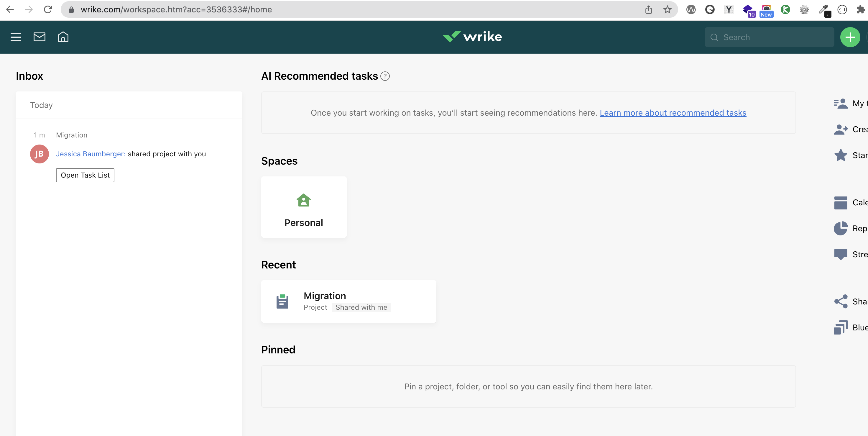Go forward with browser forward arrow
This screenshot has height=436, width=868.
click(x=29, y=9)
